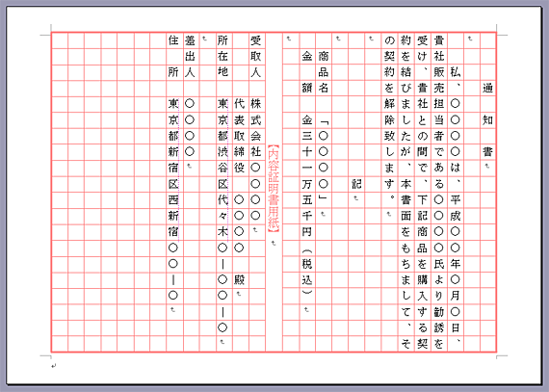Click the 東京都新宿区西新宿 sender address

click(173, 168)
